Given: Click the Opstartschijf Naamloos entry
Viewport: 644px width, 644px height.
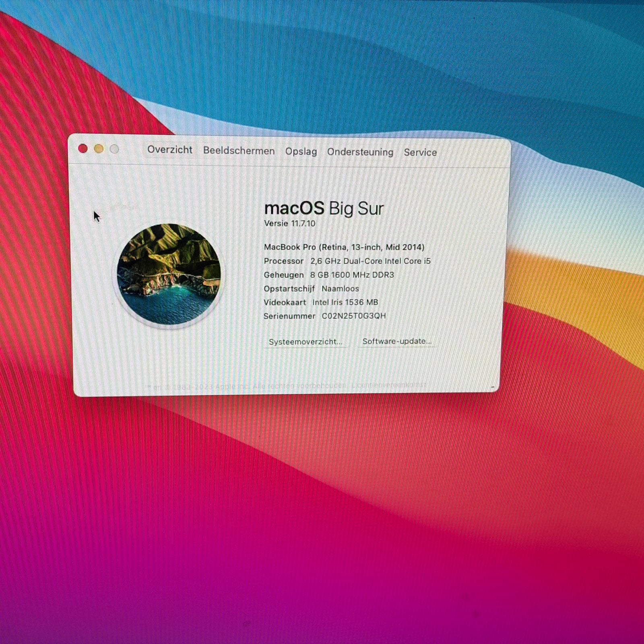Looking at the screenshot, I should coord(311,289).
